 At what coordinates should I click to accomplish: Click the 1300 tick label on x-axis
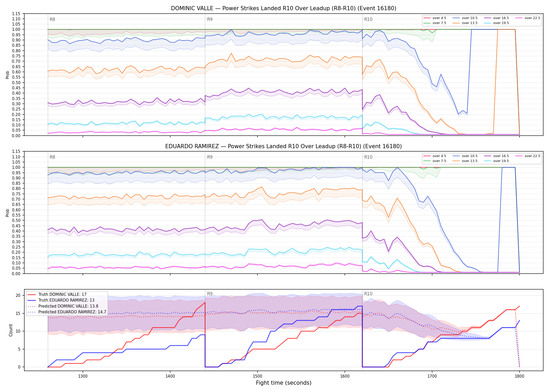click(x=83, y=376)
